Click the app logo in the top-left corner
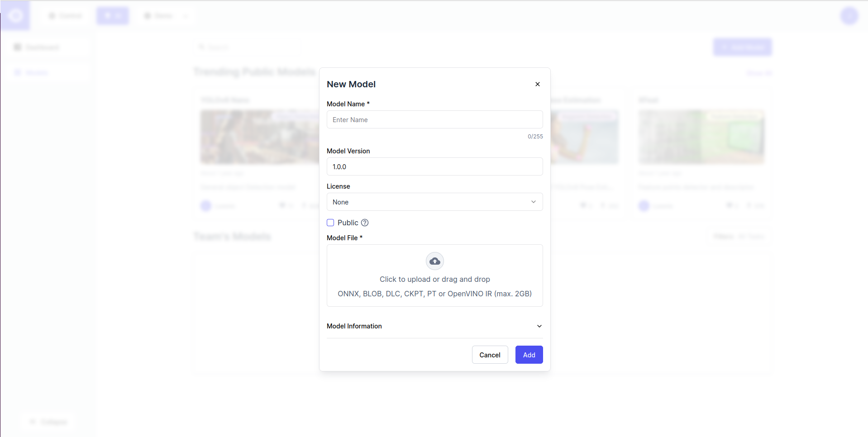The width and height of the screenshot is (868, 437). (15, 16)
